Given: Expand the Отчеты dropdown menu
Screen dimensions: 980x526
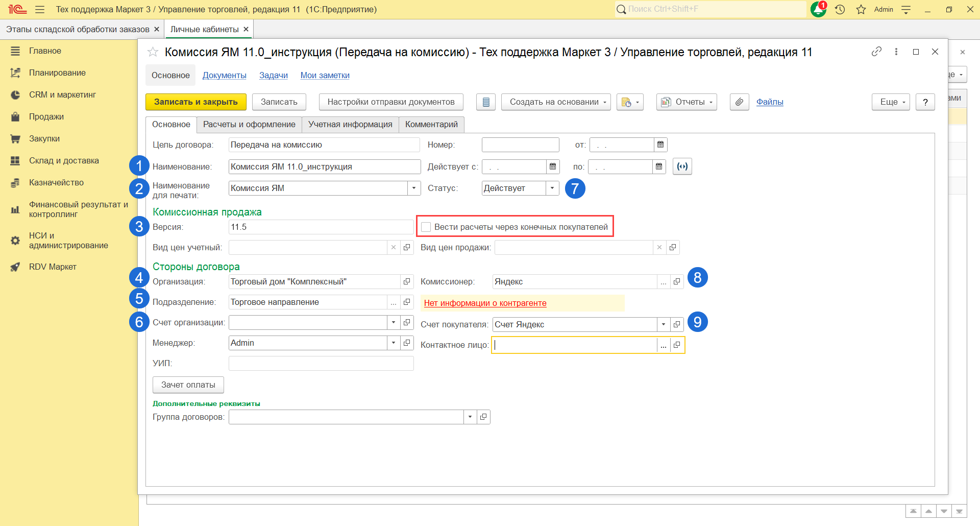Looking at the screenshot, I should click(x=687, y=102).
